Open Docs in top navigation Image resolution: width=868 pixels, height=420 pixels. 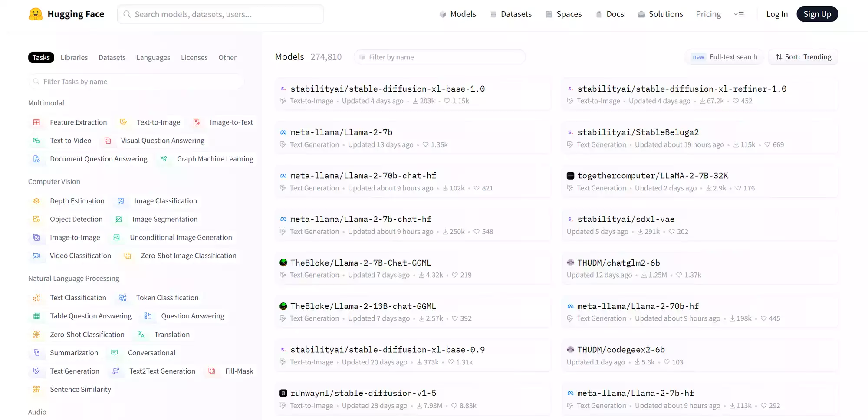610,14
